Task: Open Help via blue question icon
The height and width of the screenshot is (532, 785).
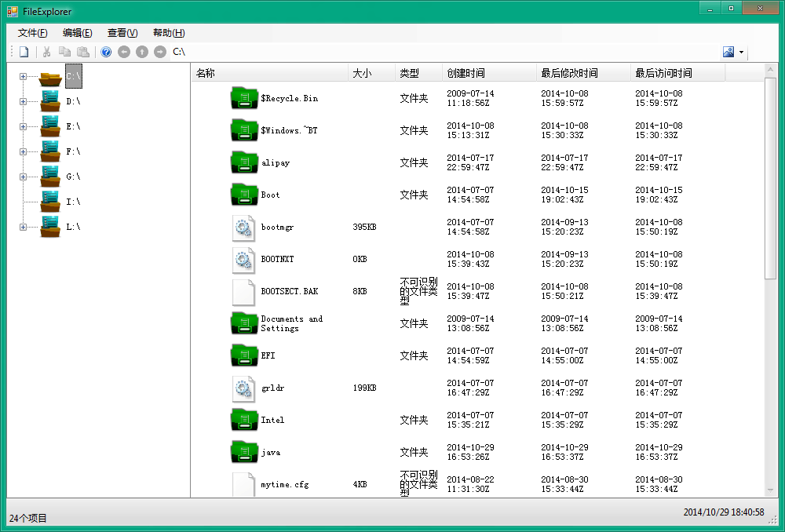Action: (106, 52)
